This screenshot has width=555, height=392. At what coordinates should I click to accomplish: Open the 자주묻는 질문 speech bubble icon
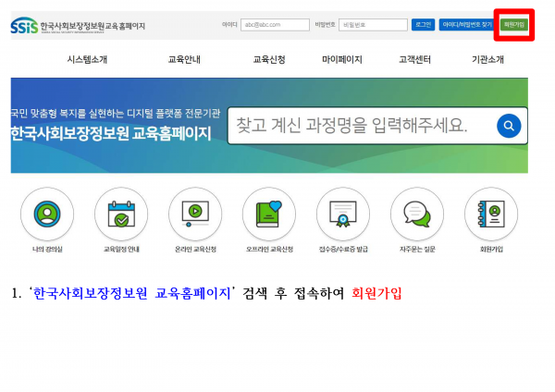click(x=417, y=214)
